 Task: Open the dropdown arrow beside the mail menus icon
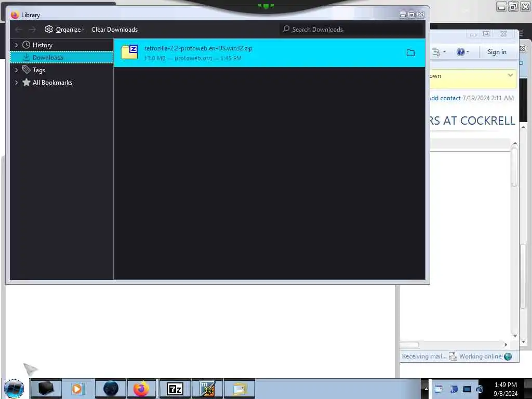[445, 52]
